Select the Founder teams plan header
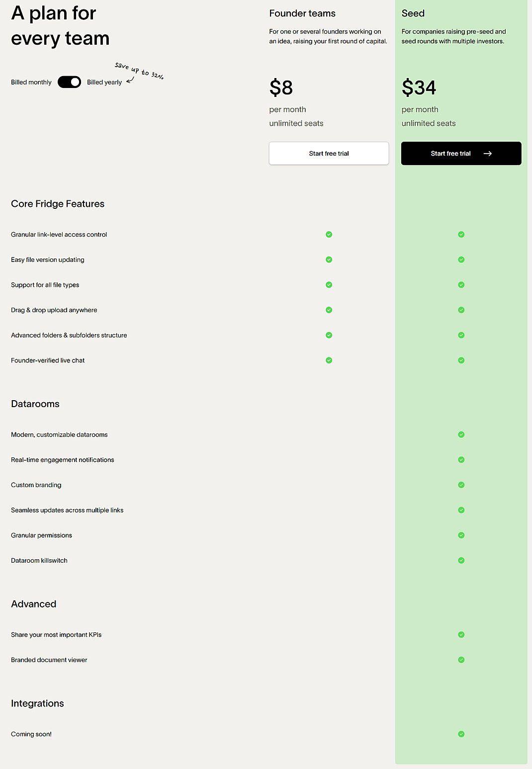The image size is (532, 769). [x=302, y=13]
